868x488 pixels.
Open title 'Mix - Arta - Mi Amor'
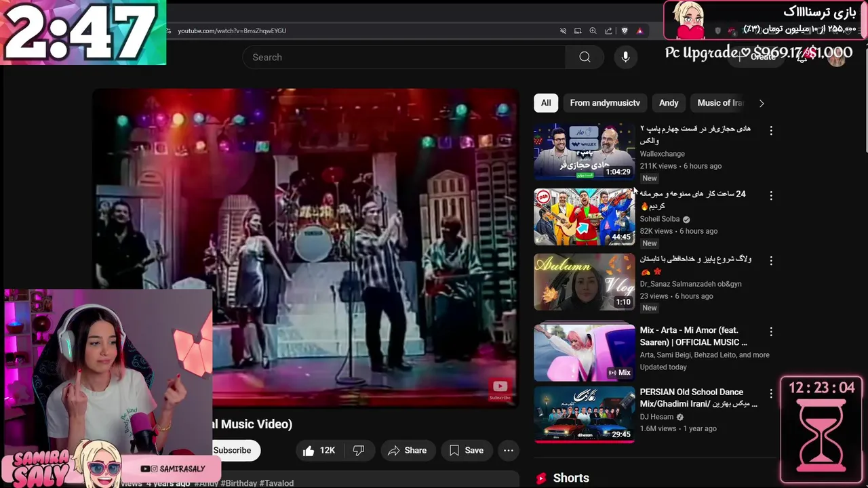(694, 336)
